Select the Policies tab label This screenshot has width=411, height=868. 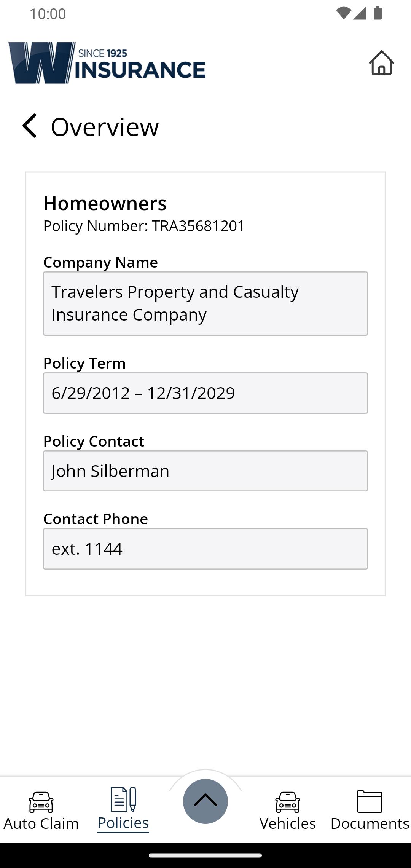123,823
